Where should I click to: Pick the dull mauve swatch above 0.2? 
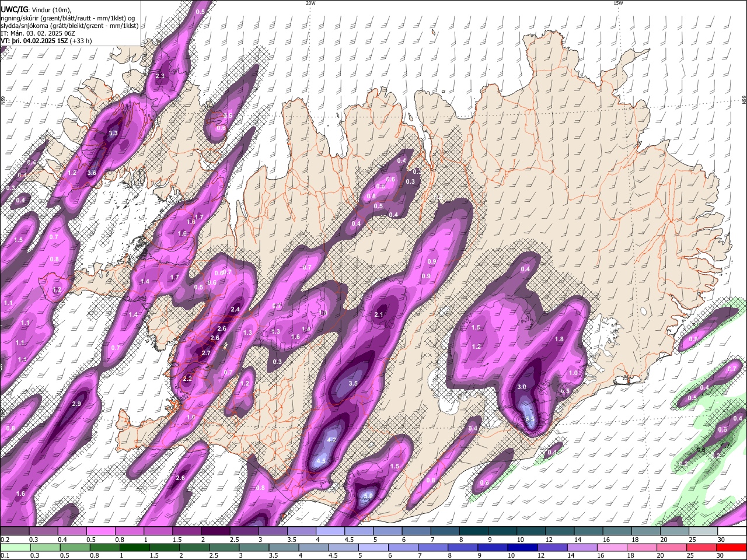pyautogui.click(x=15, y=531)
